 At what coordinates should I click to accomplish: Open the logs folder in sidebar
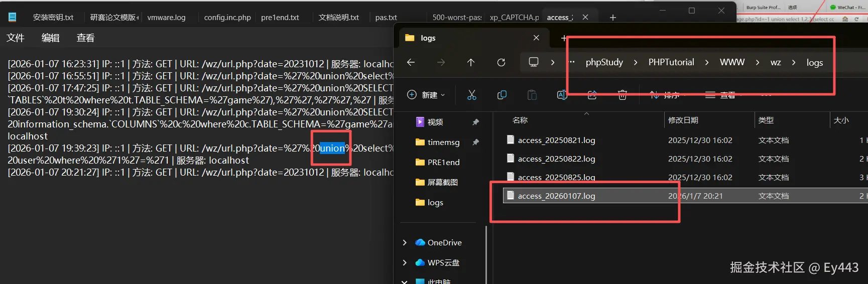(x=435, y=202)
